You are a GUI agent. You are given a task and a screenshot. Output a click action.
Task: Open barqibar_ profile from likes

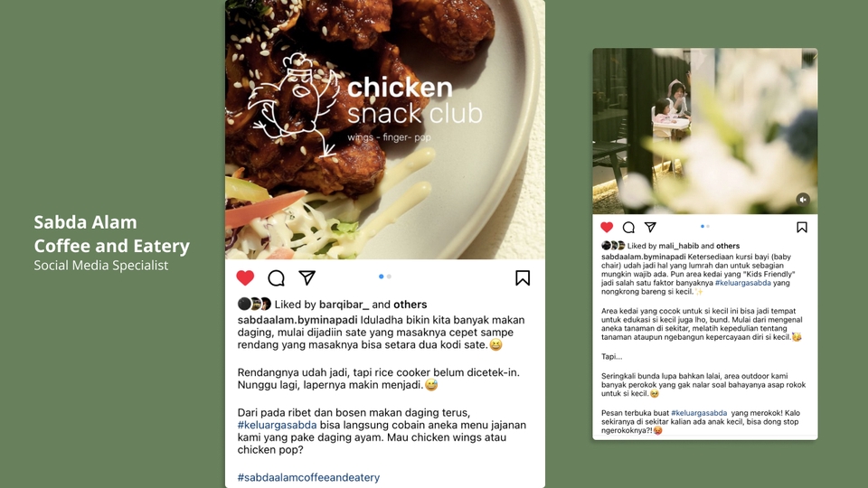[x=344, y=305]
